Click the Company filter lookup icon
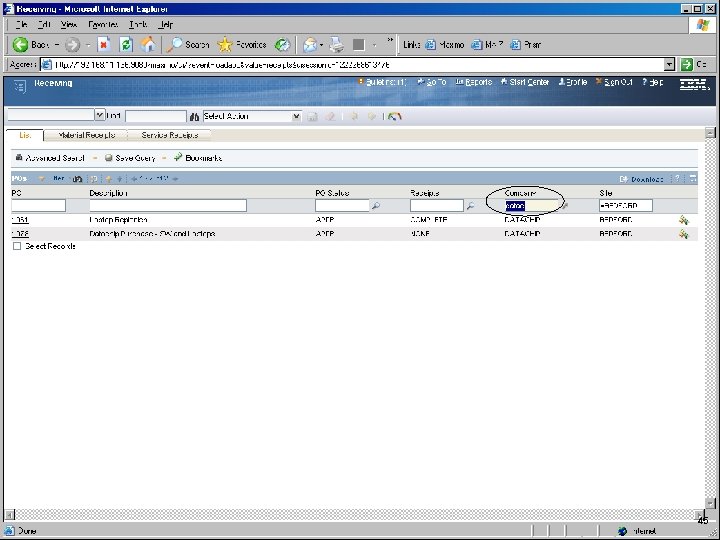The image size is (720, 540). pyautogui.click(x=565, y=206)
